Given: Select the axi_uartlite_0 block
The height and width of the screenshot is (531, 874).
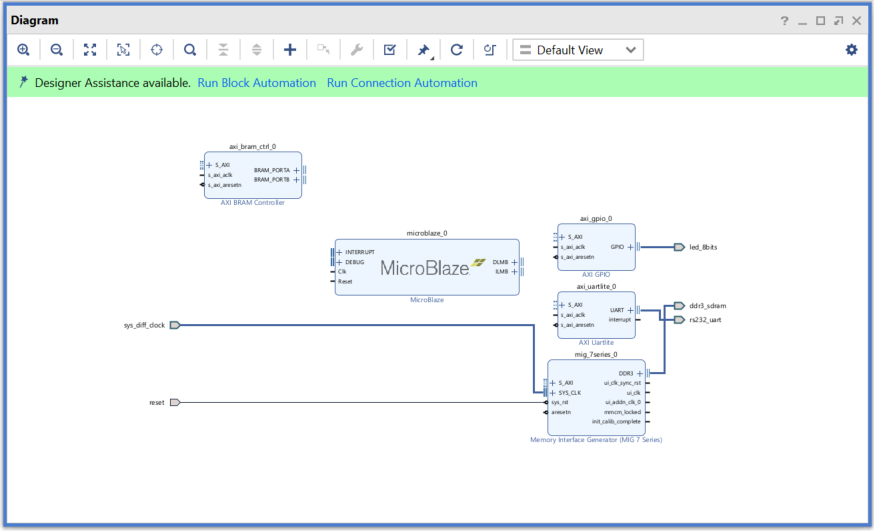Looking at the screenshot, I should coord(596,315).
